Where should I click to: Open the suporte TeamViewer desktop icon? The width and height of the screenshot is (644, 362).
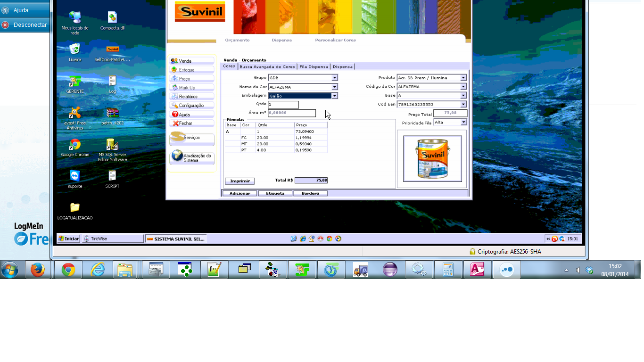coord(75,179)
